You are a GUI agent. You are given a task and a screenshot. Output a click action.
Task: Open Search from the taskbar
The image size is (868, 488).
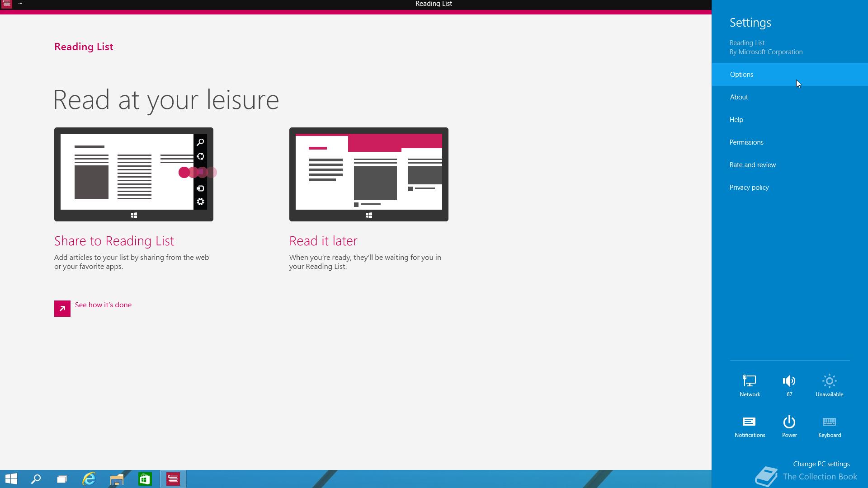pyautogui.click(x=36, y=479)
